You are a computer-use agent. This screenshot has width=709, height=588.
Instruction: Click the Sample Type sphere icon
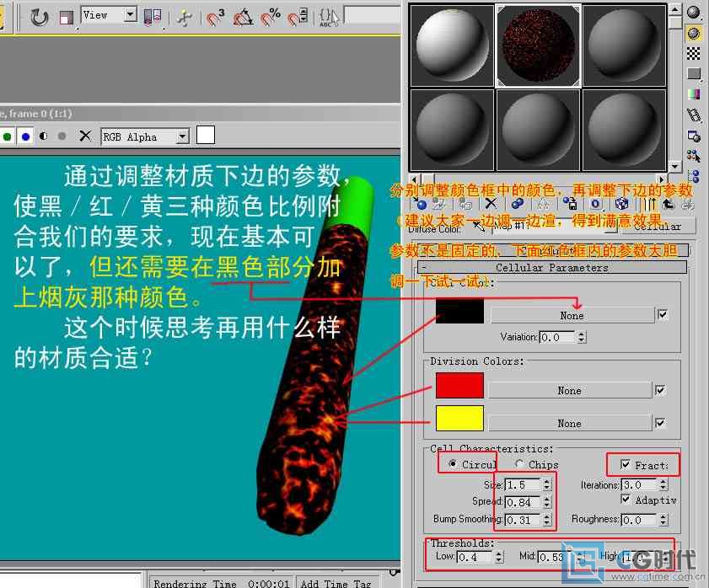point(694,12)
